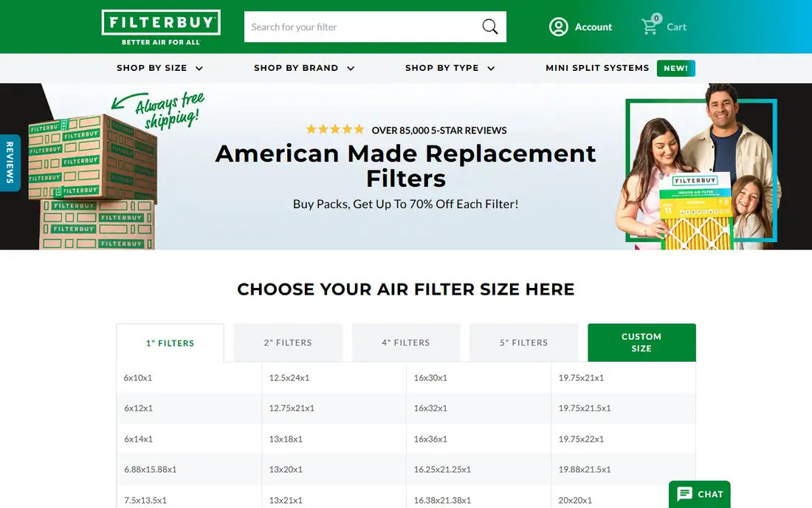Switch to the 4" Filters tab
Image resolution: width=812 pixels, height=508 pixels.
click(406, 343)
